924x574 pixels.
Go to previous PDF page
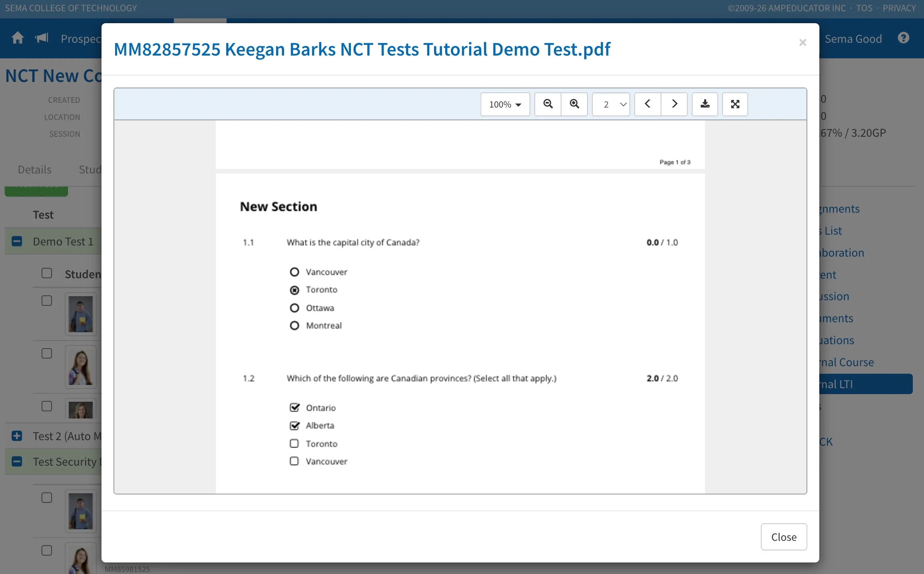point(647,104)
